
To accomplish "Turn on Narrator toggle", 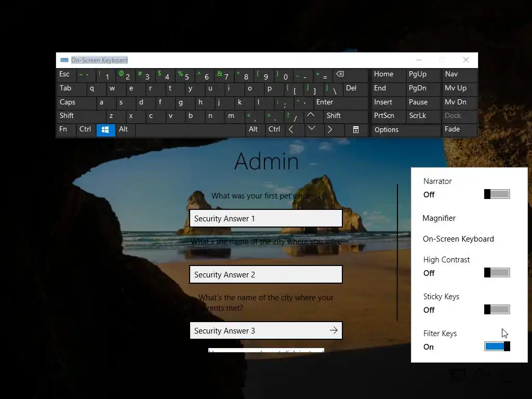I will tap(497, 194).
